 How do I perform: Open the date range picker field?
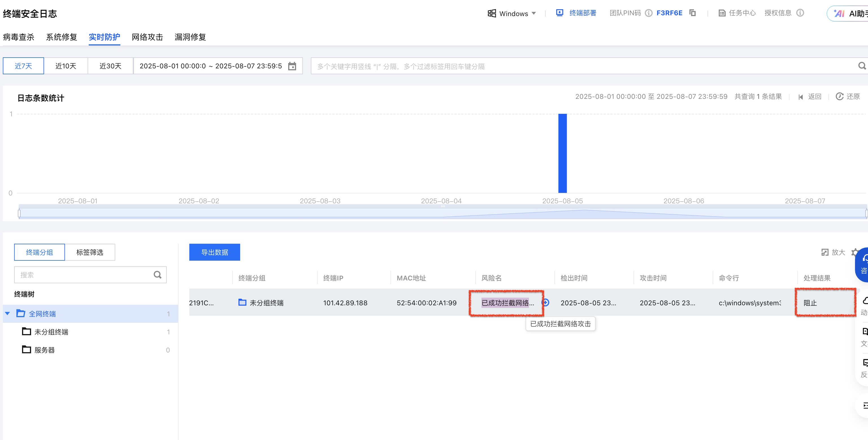tap(211, 66)
